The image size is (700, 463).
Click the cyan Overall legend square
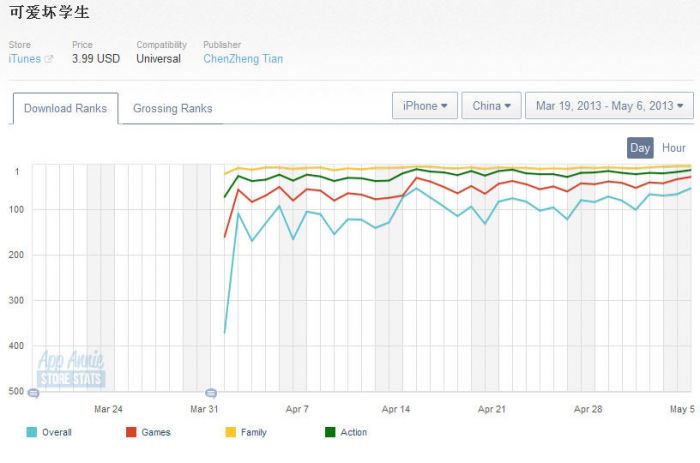[33, 432]
